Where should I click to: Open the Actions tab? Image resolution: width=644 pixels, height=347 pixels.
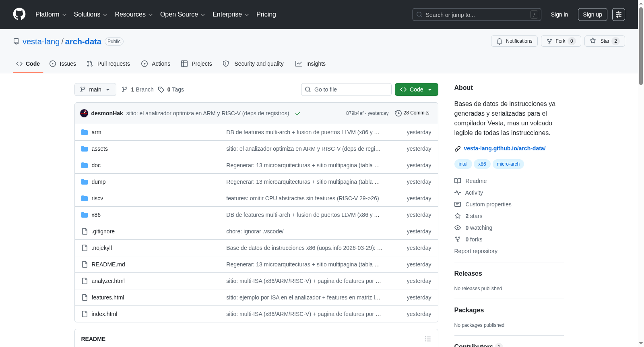(x=156, y=64)
